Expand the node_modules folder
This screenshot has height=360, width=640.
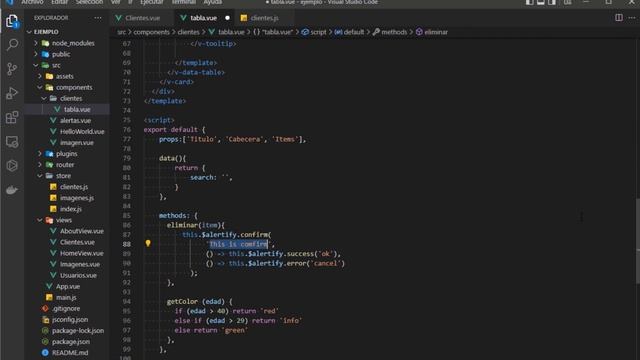73,43
